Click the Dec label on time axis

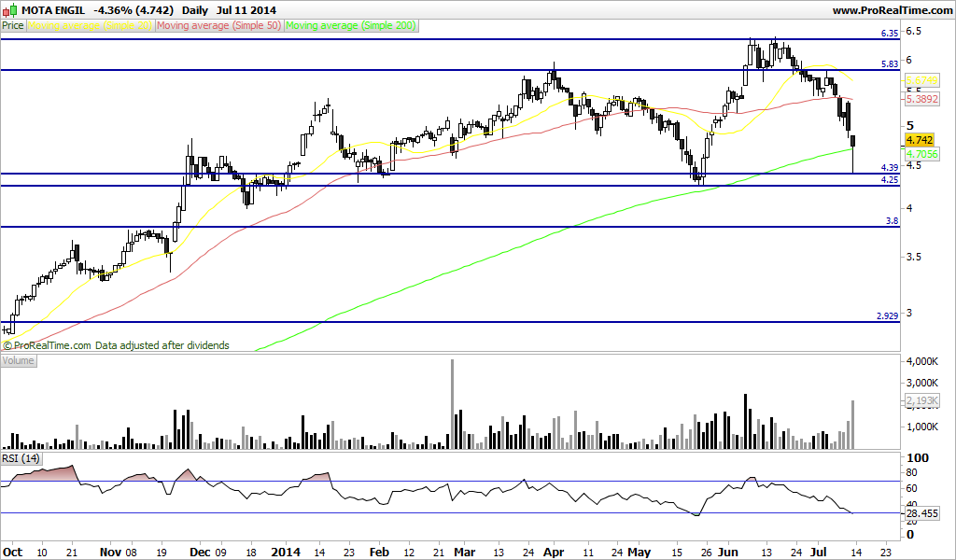tap(200, 553)
